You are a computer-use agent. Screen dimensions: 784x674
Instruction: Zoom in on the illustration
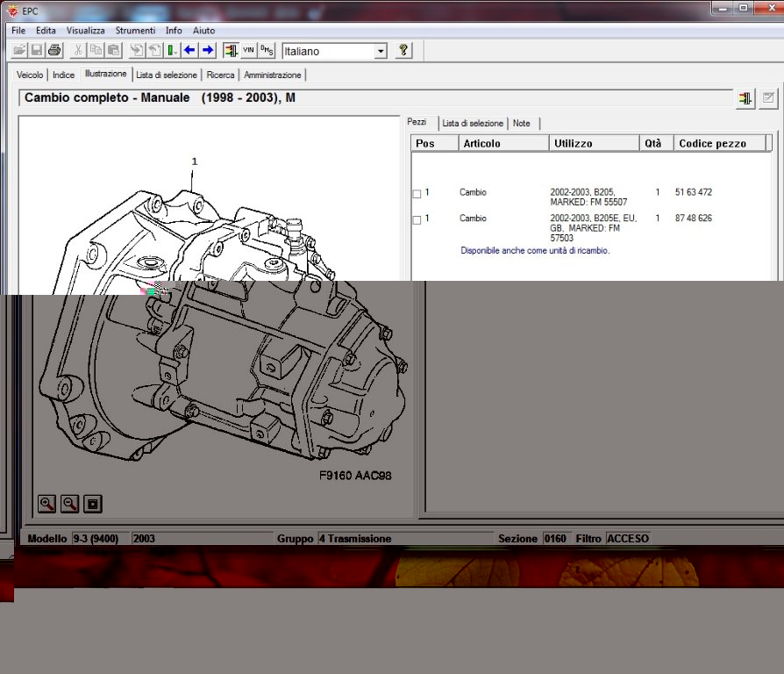[46, 504]
